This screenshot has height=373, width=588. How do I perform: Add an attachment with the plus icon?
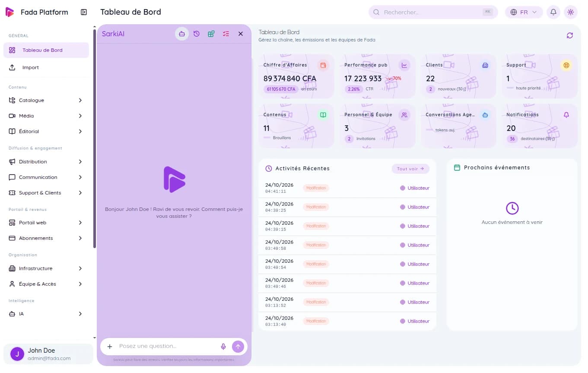coord(110,346)
